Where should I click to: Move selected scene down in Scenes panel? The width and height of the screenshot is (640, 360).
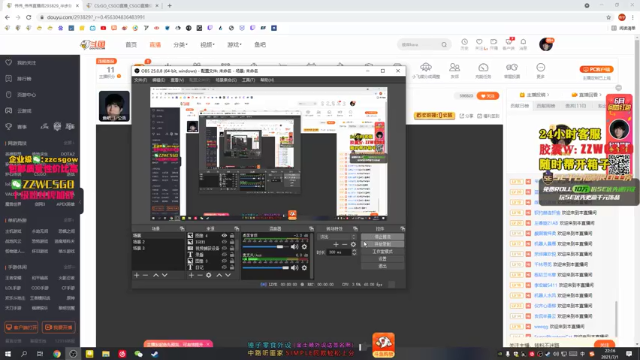tap(164, 275)
